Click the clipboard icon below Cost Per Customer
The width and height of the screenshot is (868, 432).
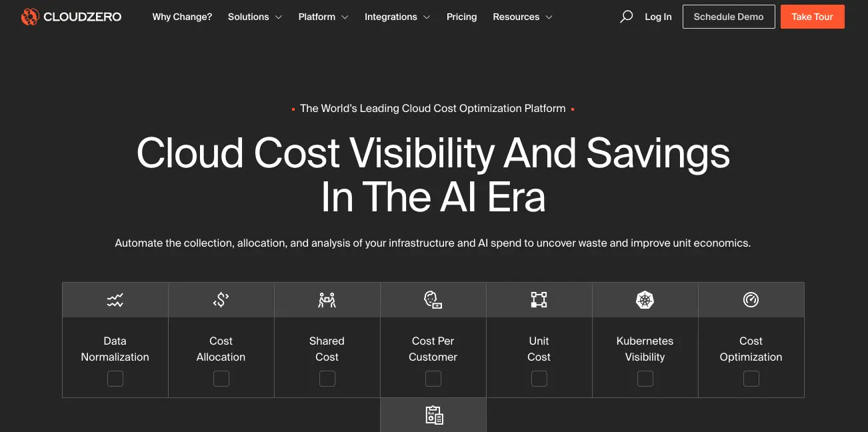tap(434, 415)
